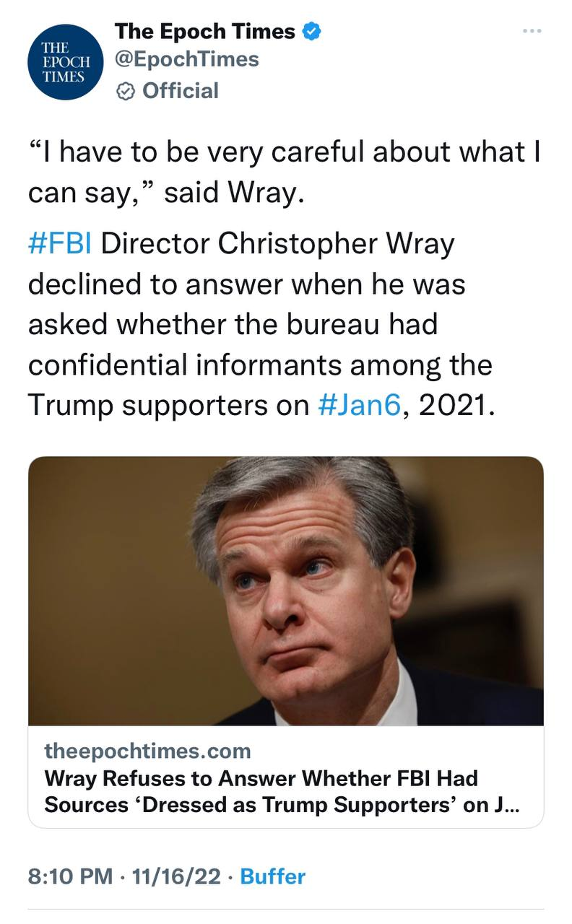Open the #FBI hashtag
572x924 pixels.
(x=60, y=244)
